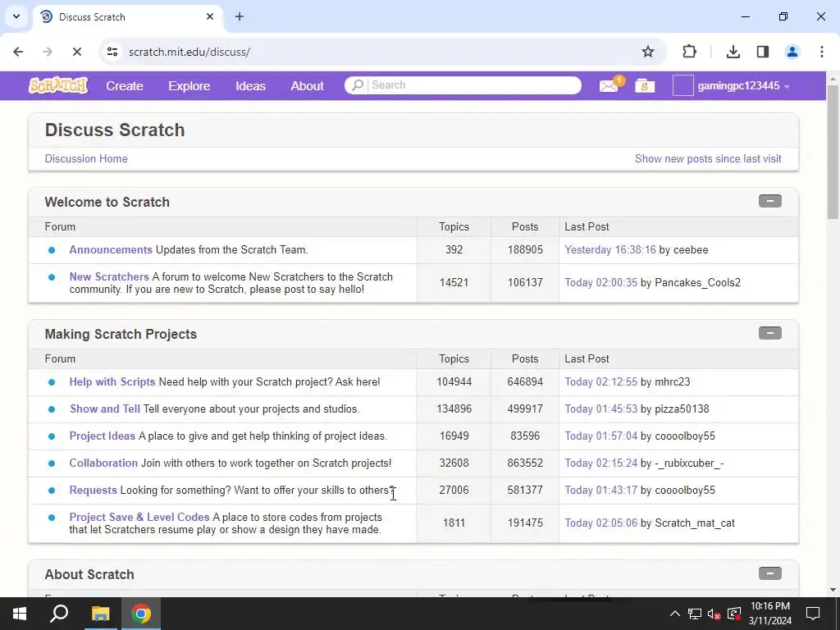
Task: Open Chrome extensions puzzle icon
Action: click(x=689, y=52)
